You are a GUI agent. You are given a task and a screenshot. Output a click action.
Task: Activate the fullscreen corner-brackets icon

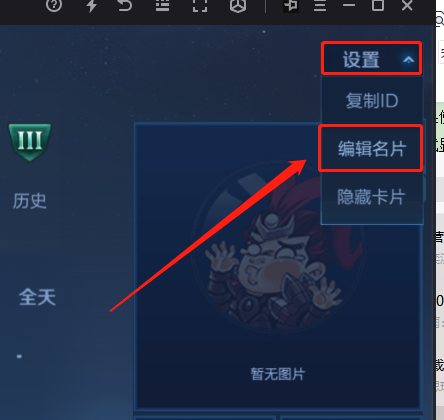200,5
